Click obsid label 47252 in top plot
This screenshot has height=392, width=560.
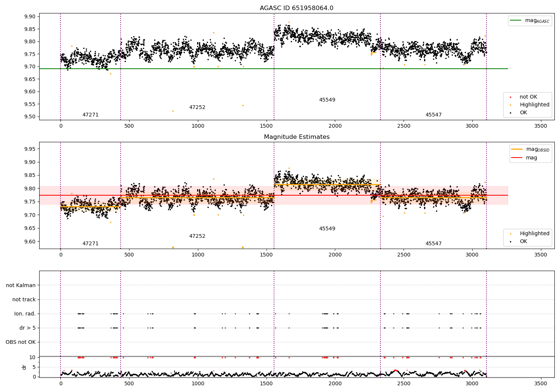(197, 108)
